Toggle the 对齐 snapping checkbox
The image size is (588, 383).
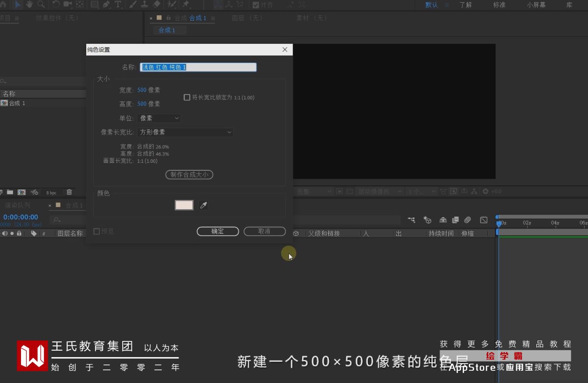(256, 5)
